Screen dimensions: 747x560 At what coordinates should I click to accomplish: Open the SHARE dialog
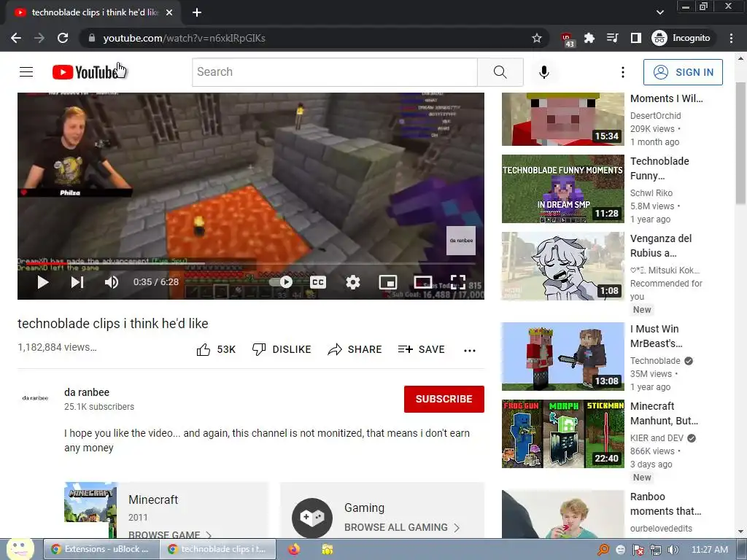click(x=355, y=349)
